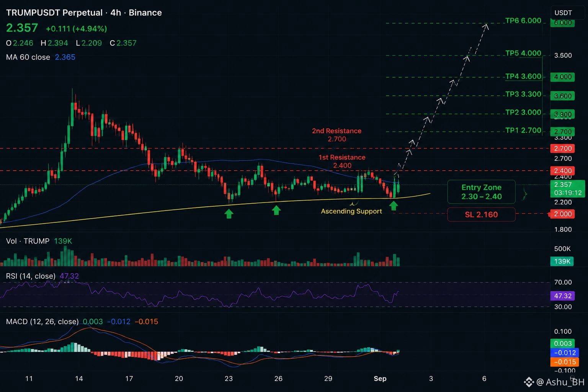Click the RSI legend value 47.32
588x392 pixels.
tap(69, 276)
